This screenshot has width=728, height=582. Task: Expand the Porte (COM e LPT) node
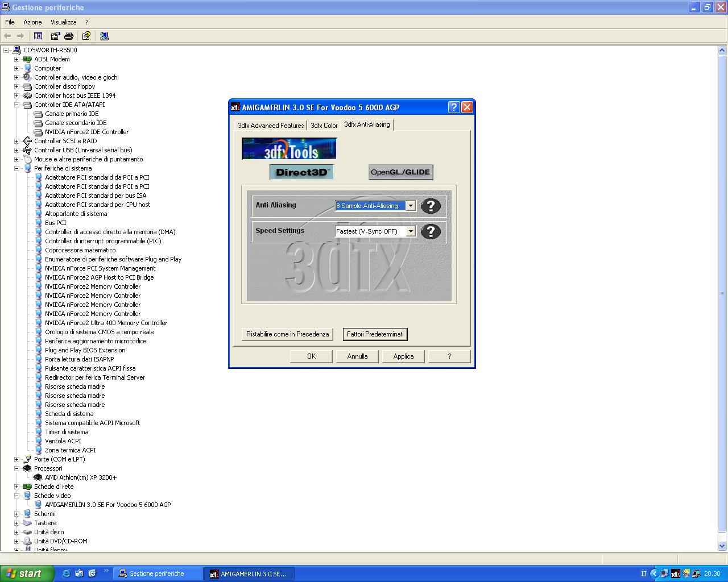16,459
